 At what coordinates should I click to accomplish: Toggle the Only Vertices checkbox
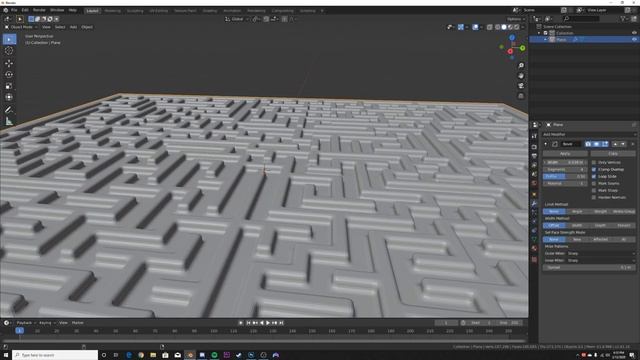click(x=594, y=162)
